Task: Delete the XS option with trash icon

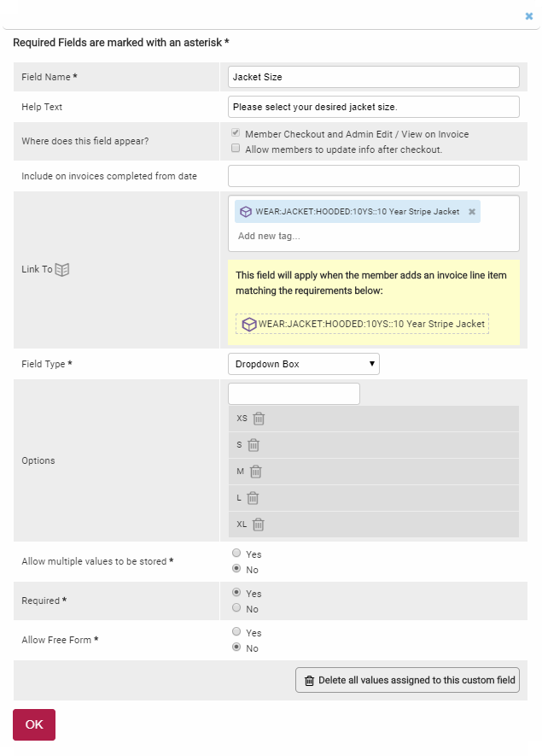Action: [259, 419]
